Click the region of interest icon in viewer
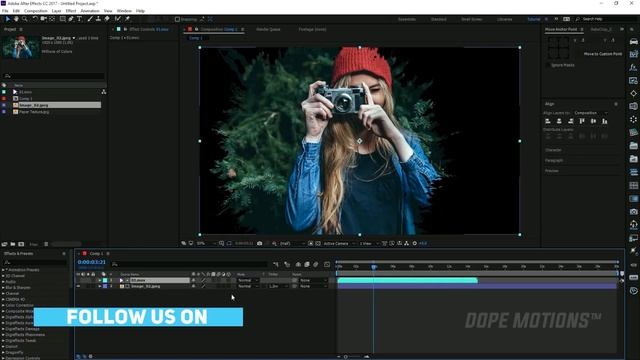Viewport: 640px width, 360px height. [x=311, y=243]
